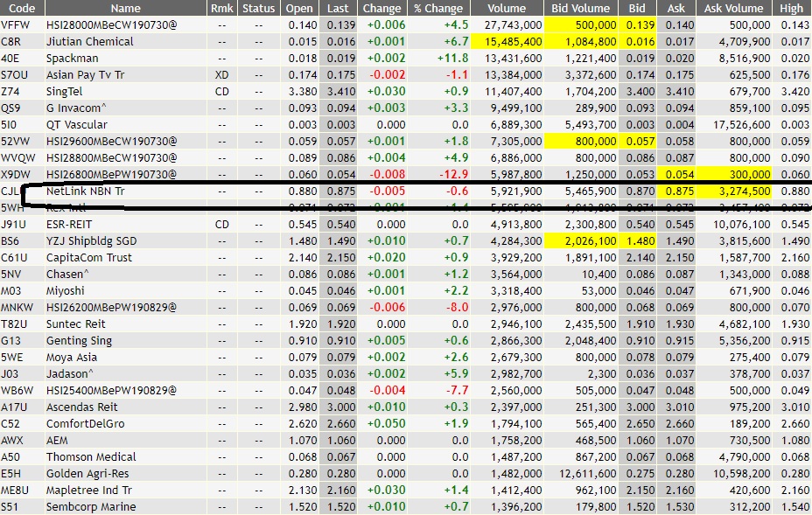Sort by the Ask Volume column header
The width and height of the screenshot is (812, 515).
pos(733,8)
